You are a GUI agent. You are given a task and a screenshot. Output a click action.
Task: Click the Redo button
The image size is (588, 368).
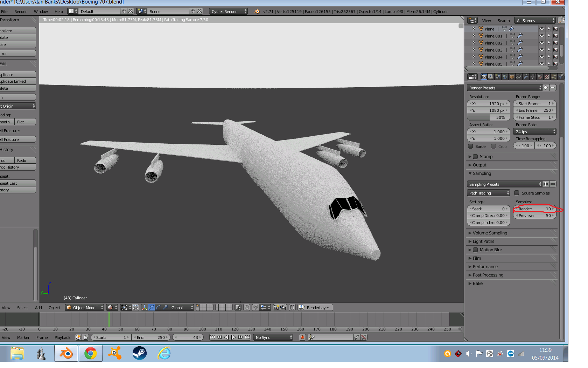click(x=25, y=160)
